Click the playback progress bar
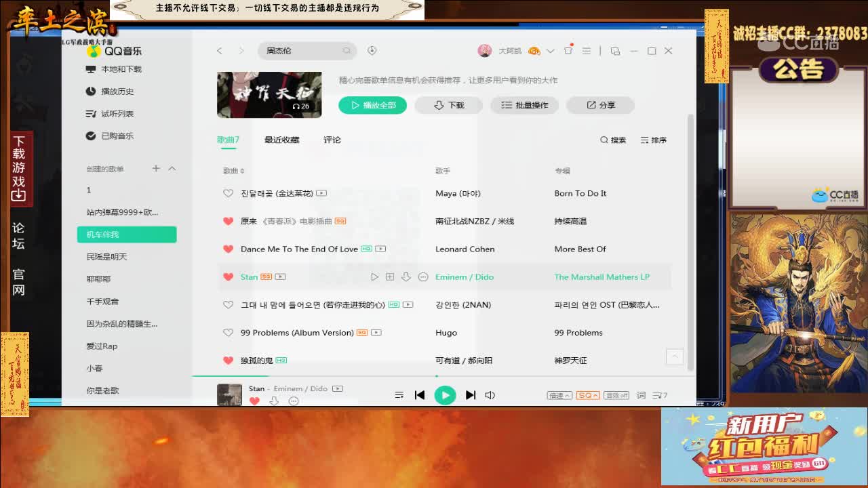The height and width of the screenshot is (488, 868). (443, 375)
